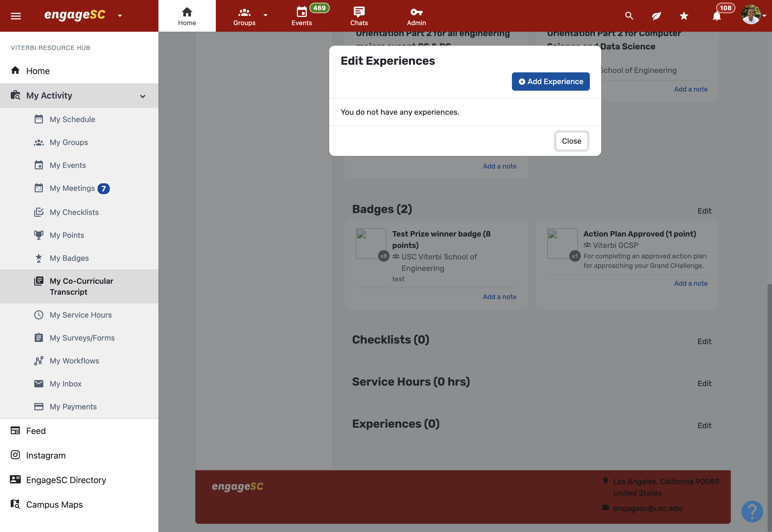
Task: Open My Surveys/Forms clipboard icon
Action: coord(39,338)
